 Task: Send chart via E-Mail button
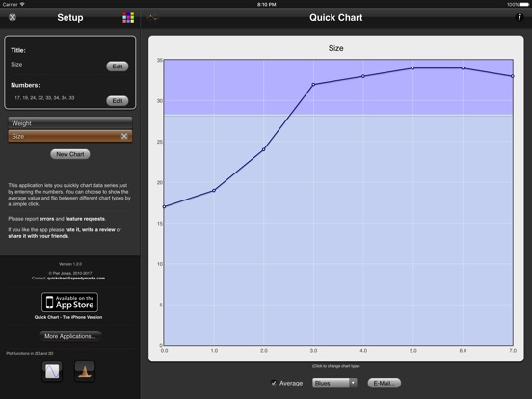[x=385, y=383]
